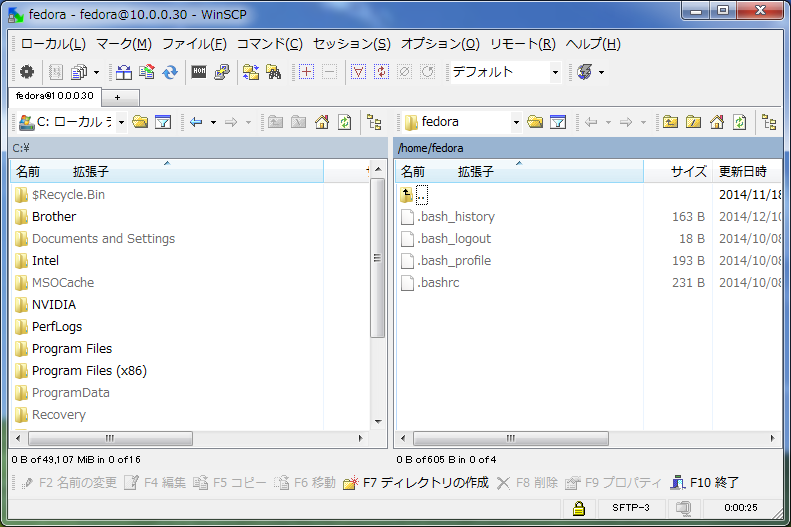Screen dimensions: 791x527
Task: Click F10 終了 button
Action: point(704,483)
